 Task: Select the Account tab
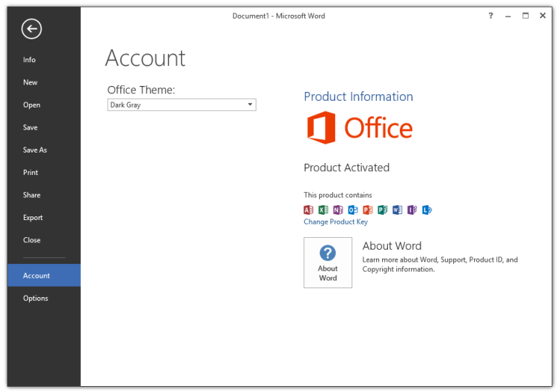pos(44,276)
